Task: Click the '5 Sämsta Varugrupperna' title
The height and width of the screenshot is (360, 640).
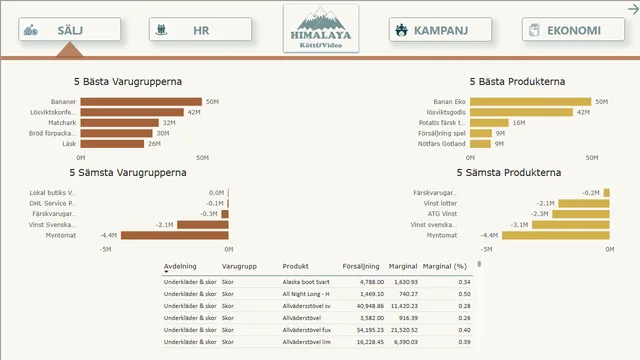Action: click(x=128, y=173)
